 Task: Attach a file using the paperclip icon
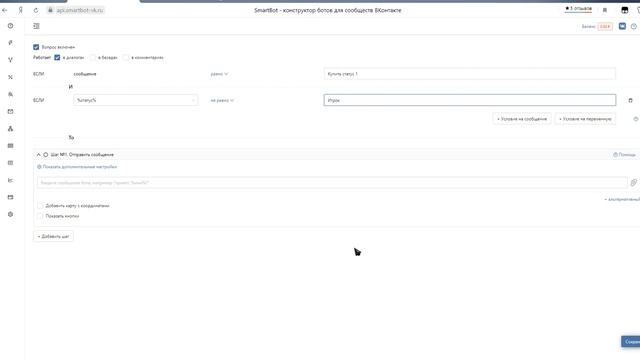pyautogui.click(x=633, y=182)
